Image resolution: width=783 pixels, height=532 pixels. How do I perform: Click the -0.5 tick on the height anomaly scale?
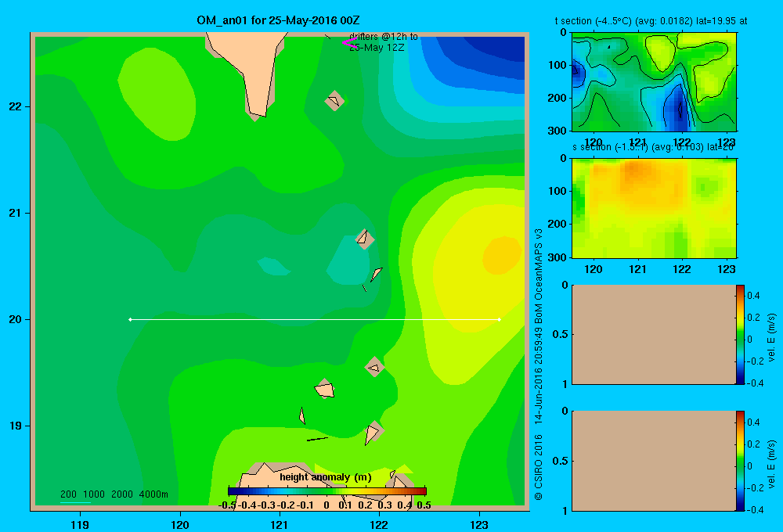pos(228,505)
